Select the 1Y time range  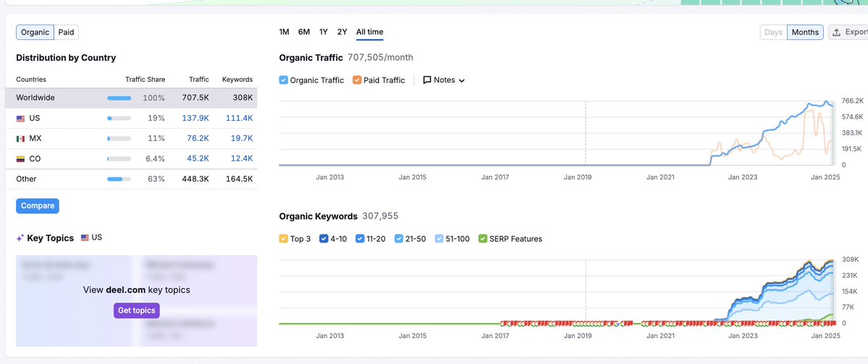324,32
